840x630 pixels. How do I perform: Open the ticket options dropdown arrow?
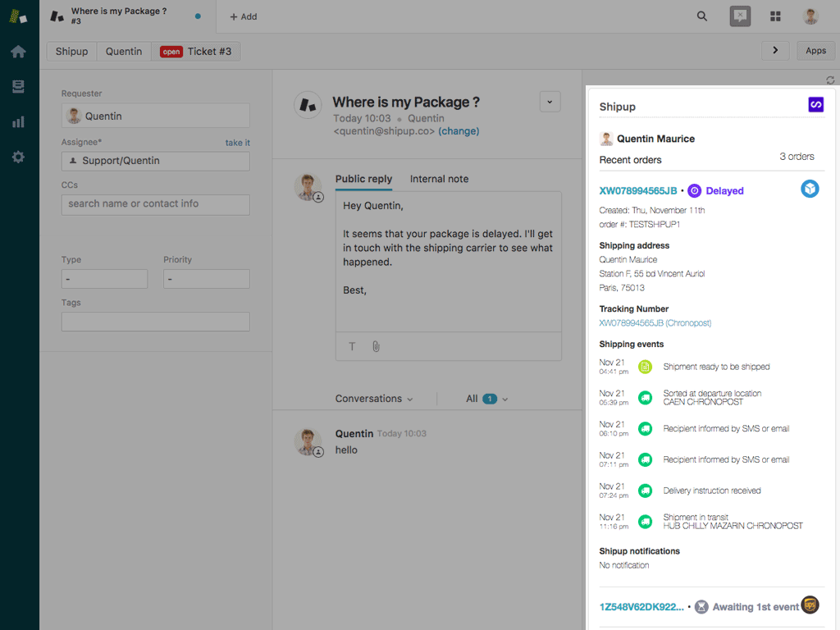(550, 102)
